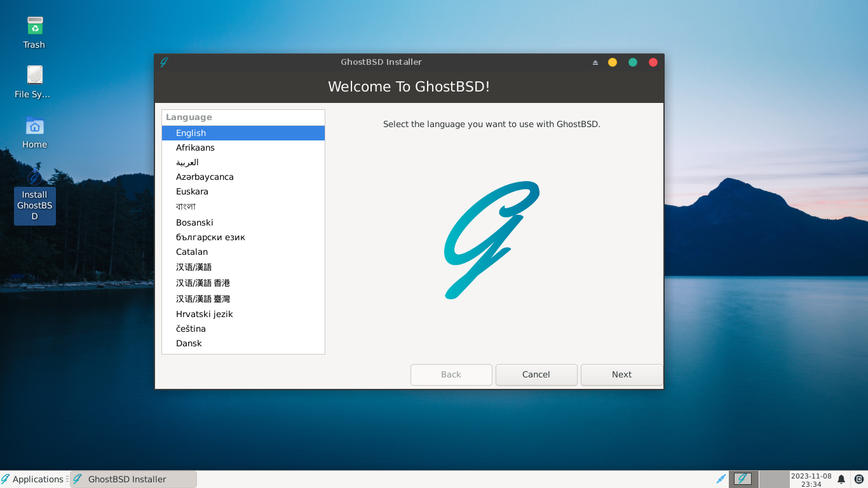Select the plain 汉语/漢語 entry
The image size is (868, 488).
click(243, 267)
